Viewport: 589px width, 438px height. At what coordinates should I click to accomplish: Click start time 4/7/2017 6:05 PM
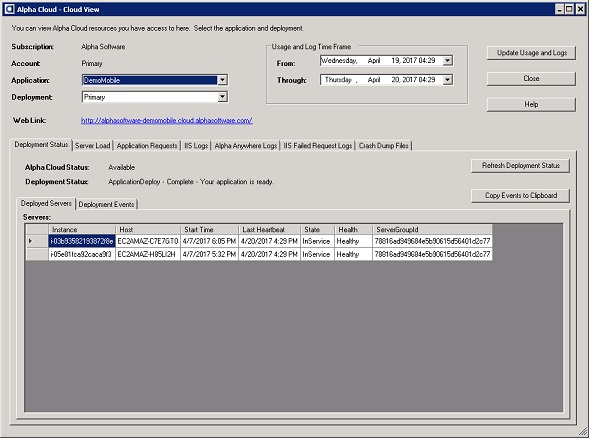click(x=210, y=241)
